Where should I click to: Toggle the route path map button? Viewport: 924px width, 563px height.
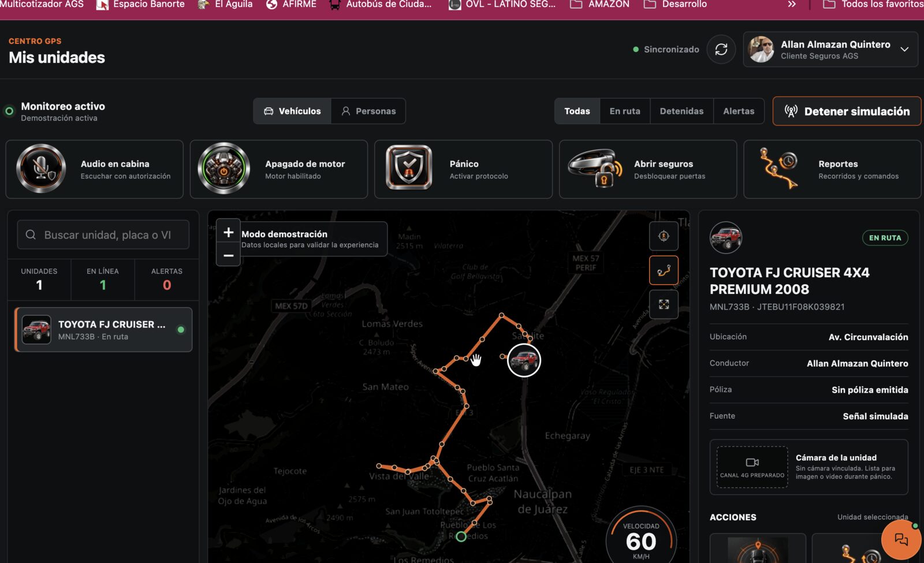pos(664,270)
